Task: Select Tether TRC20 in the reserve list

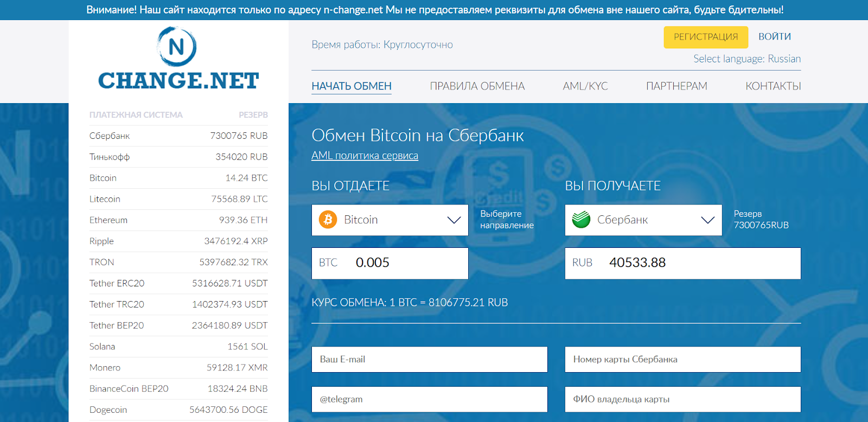Action: [178, 304]
